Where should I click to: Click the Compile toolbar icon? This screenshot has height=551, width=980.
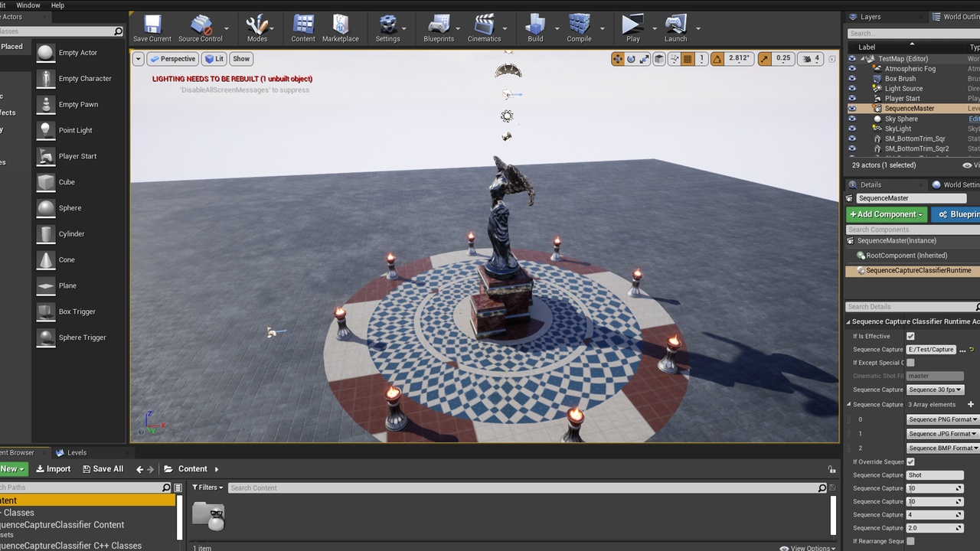579,28
